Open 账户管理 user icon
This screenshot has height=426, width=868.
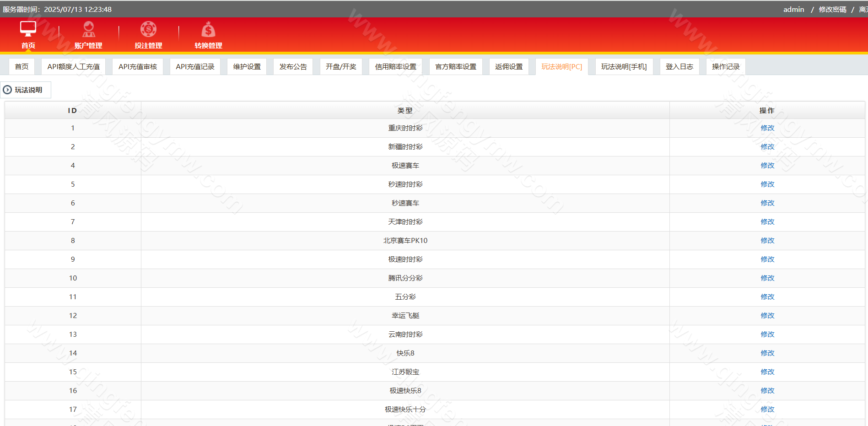[x=88, y=29]
